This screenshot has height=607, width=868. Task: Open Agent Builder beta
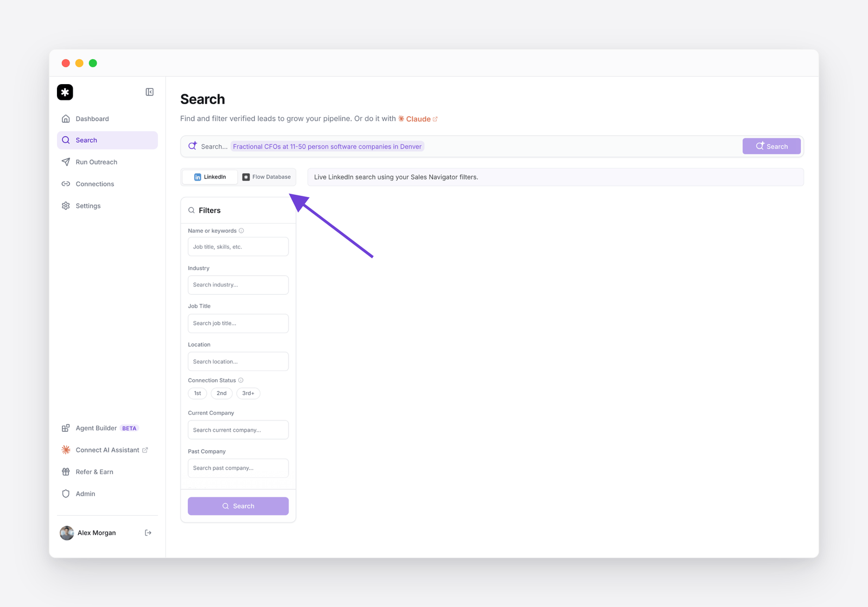pyautogui.click(x=107, y=428)
